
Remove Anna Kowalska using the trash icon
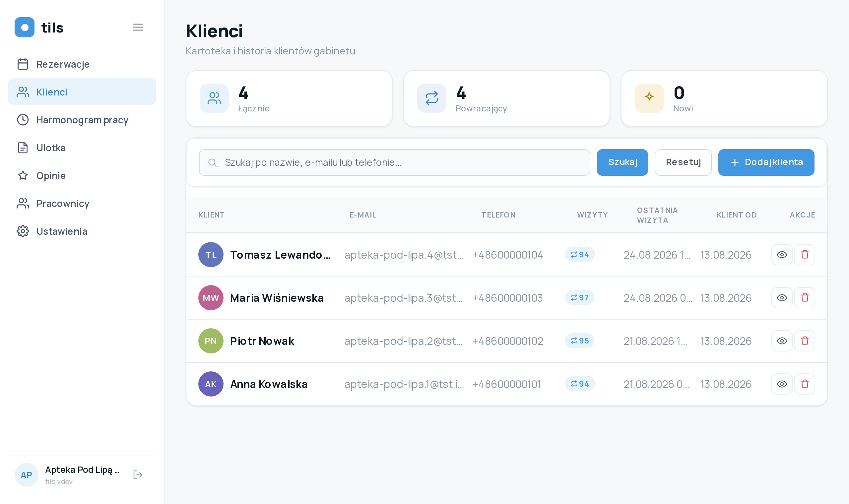click(x=805, y=384)
